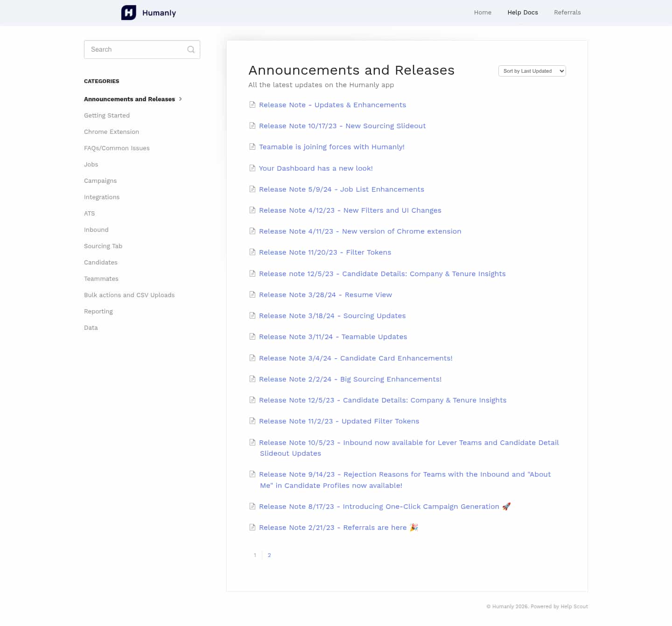Click document icon beside Release Note 10/17/23

[x=252, y=125]
